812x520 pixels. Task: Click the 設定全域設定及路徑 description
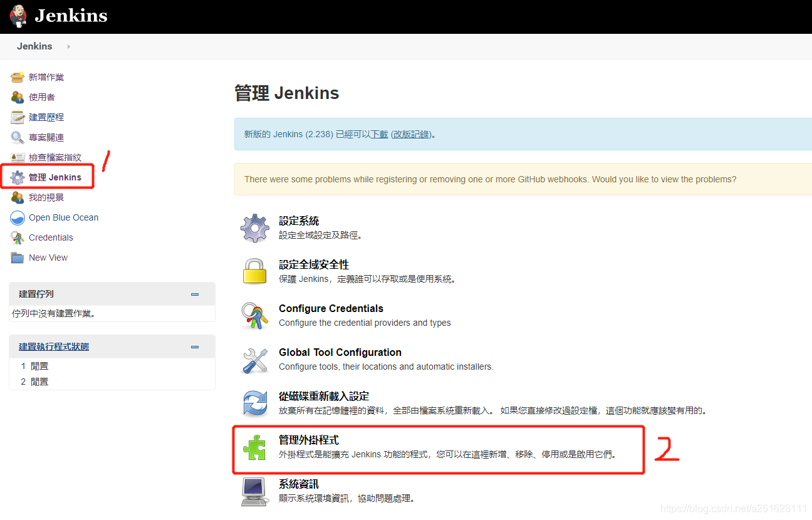[x=321, y=236]
